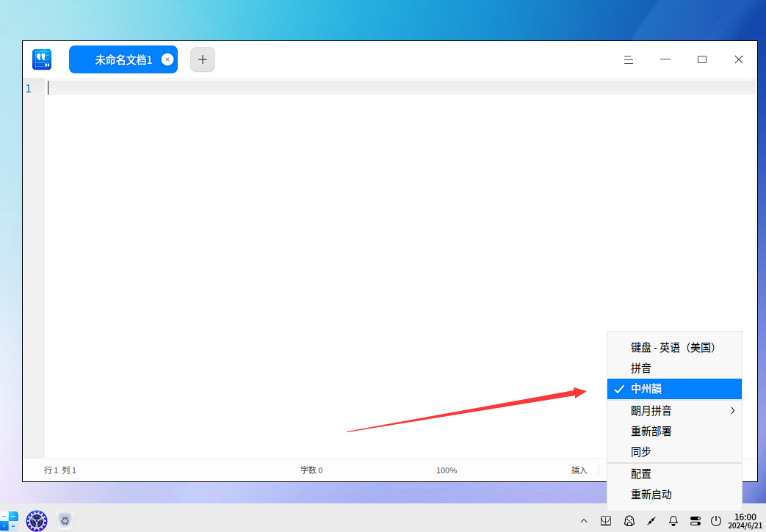Viewport: 766px width, 532px height.
Task: Open the calculator from the taskbar
Action: 9,521
